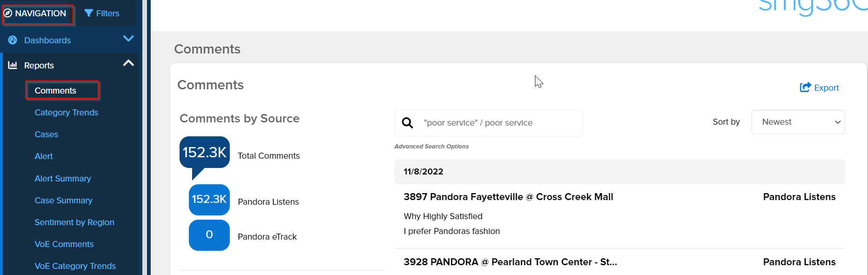Image resolution: width=868 pixels, height=275 pixels.
Task: Click the Export share icon
Action: 805,87
